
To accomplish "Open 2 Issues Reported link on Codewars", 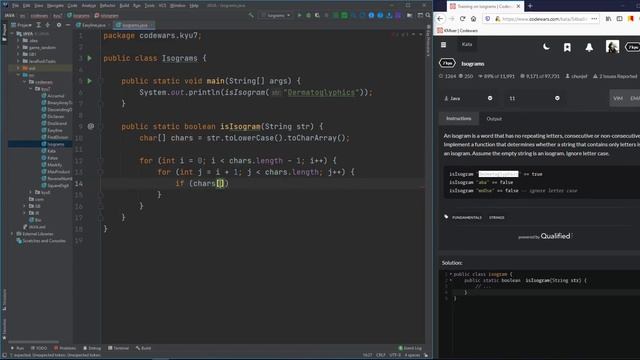I will click(615, 76).
